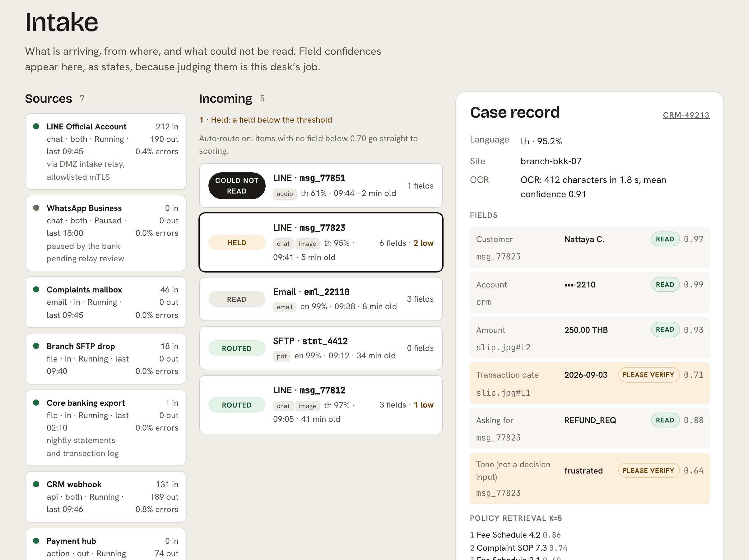Image resolution: width=749 pixels, height=560 pixels.
Task: Click the grey paused dot of WhatsApp Business
Action: click(x=36, y=208)
